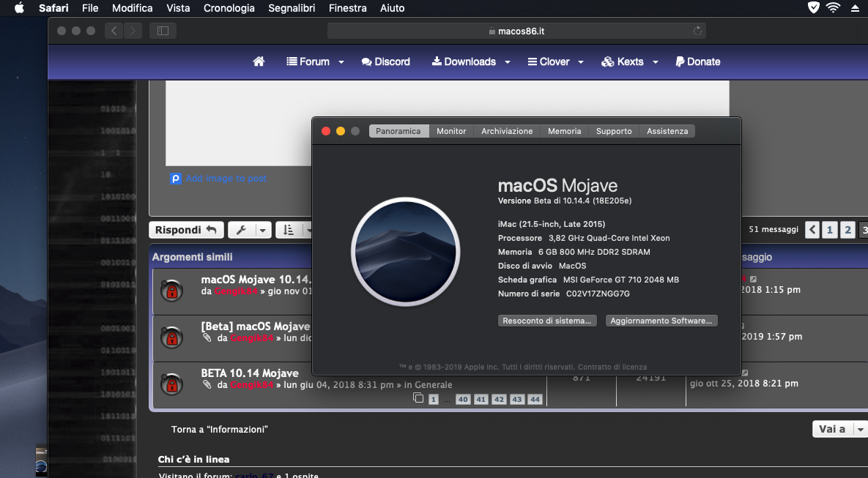Click locked icon of [Beta] macOS Mojave topic
The image size is (868, 478).
171,337
